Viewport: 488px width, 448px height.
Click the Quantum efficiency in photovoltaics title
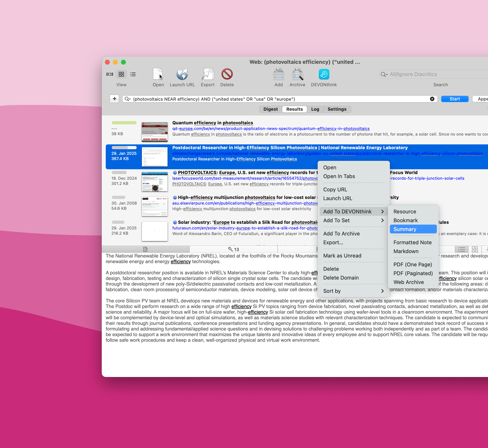[212, 123]
